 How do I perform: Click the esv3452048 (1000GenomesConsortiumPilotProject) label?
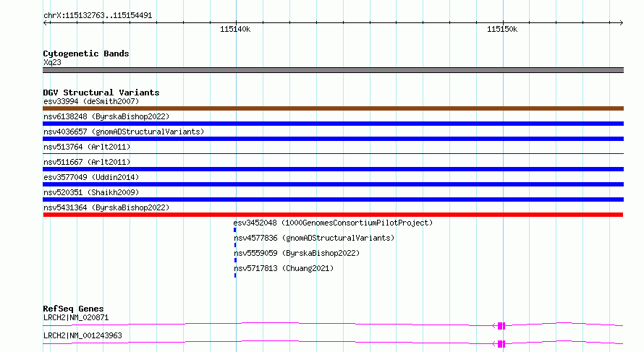333,223
